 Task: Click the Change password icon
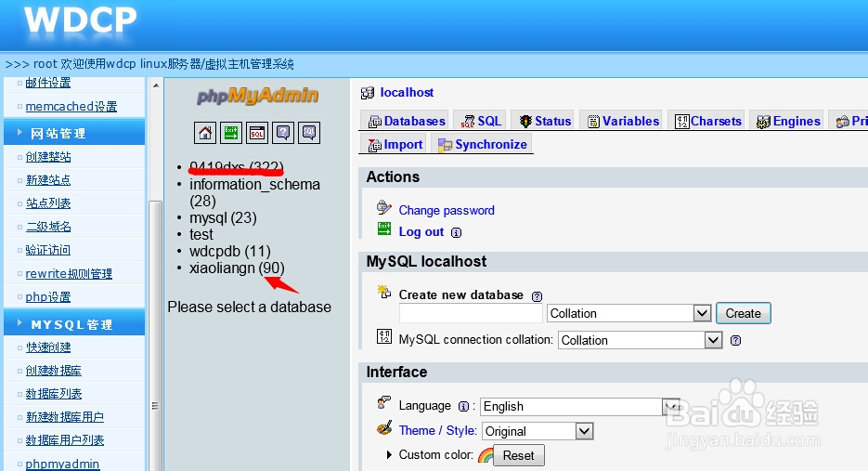pyautogui.click(x=384, y=207)
